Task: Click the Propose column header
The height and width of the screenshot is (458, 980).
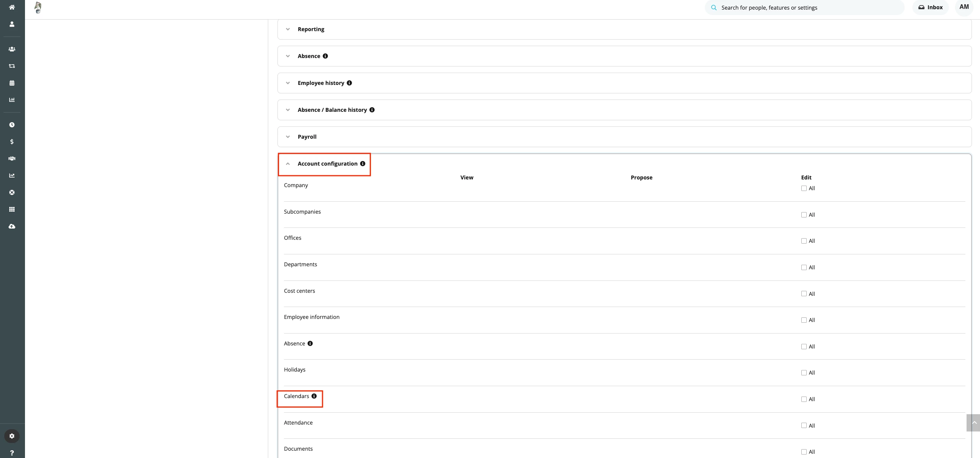Action: coord(641,178)
